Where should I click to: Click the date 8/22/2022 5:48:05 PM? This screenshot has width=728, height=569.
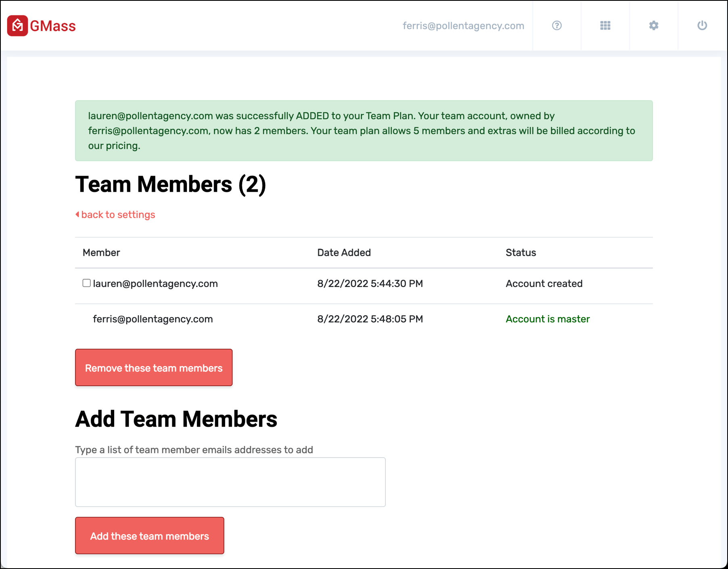(370, 319)
